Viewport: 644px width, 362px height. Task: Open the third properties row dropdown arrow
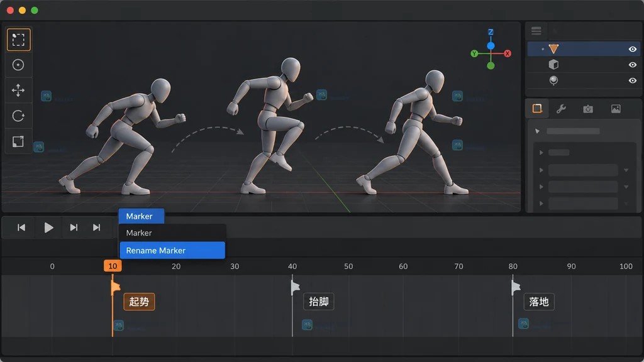pyautogui.click(x=626, y=187)
